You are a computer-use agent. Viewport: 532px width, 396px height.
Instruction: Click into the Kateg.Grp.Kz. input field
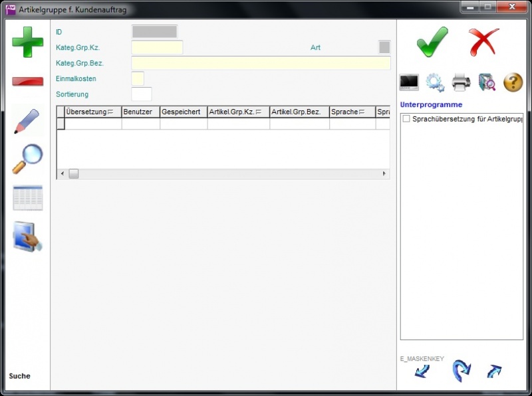tap(157, 47)
